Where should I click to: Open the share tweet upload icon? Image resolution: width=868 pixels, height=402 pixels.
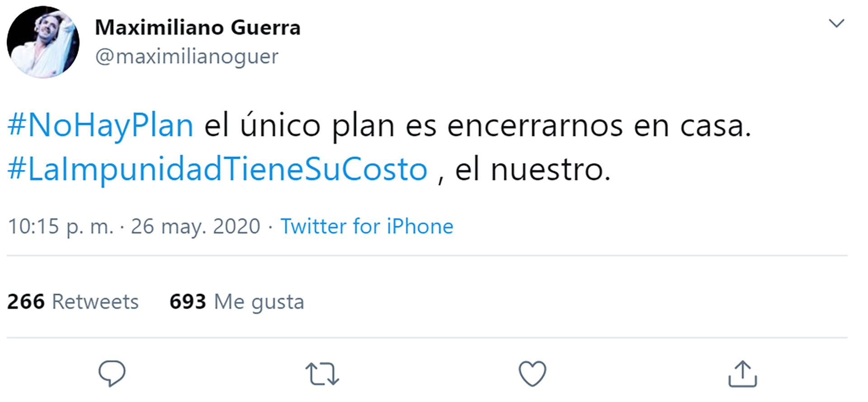tap(742, 374)
